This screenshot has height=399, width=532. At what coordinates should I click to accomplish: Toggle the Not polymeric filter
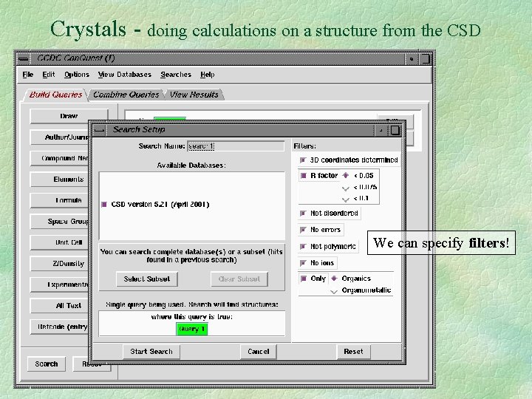(303, 246)
